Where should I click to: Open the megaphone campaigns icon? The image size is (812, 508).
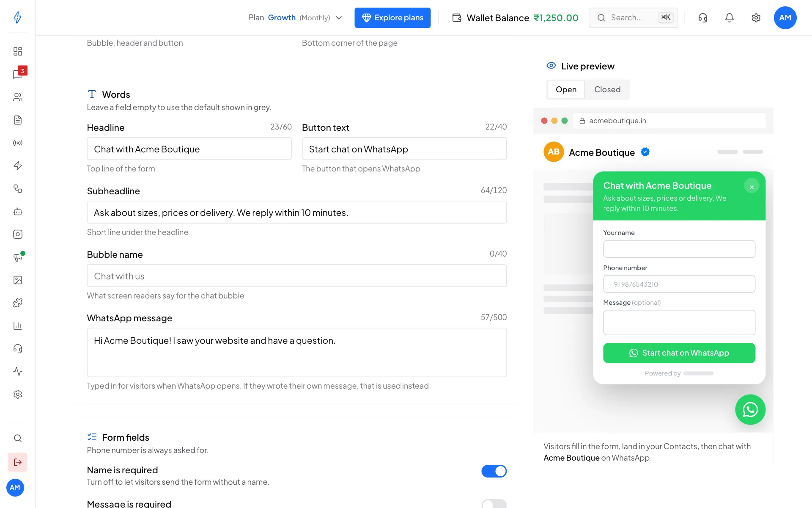(17, 257)
